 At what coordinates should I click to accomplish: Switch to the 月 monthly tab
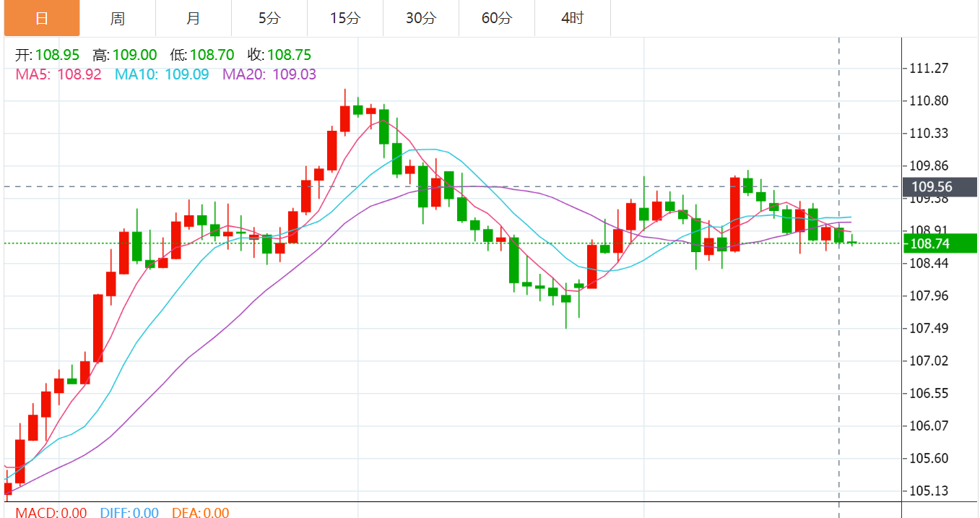tap(194, 18)
